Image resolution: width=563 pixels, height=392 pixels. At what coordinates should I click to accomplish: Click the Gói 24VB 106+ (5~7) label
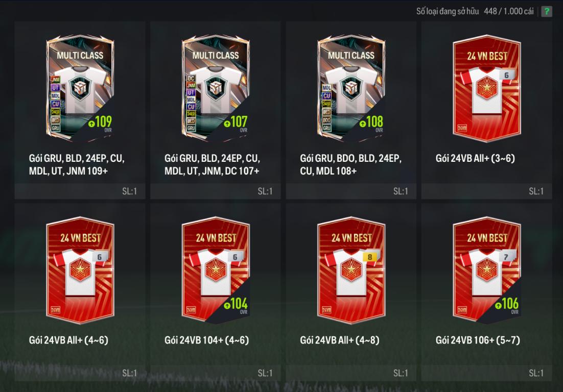click(478, 340)
